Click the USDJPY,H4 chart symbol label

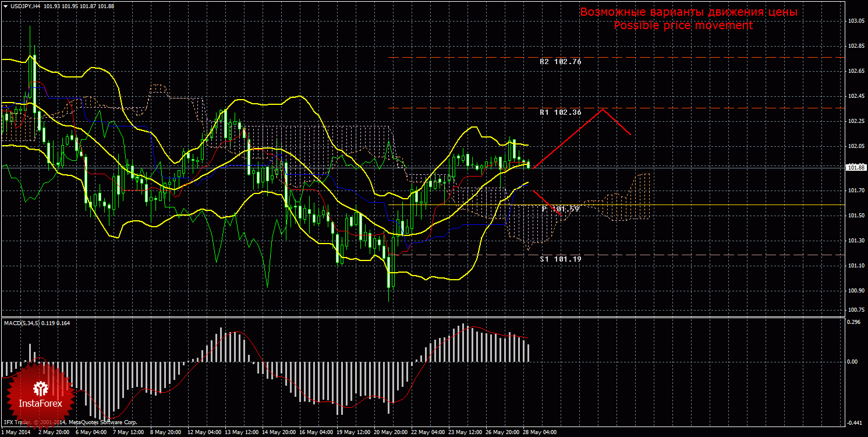coord(25,6)
